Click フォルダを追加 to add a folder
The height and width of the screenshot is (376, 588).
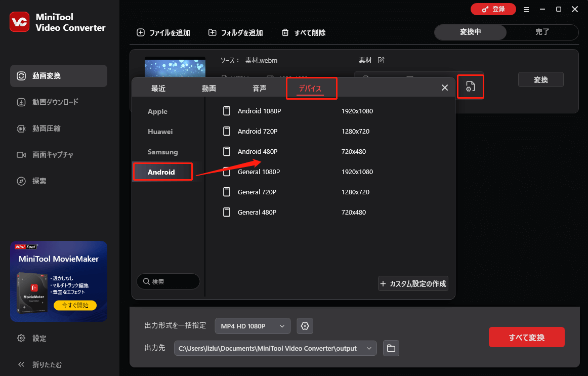click(235, 32)
